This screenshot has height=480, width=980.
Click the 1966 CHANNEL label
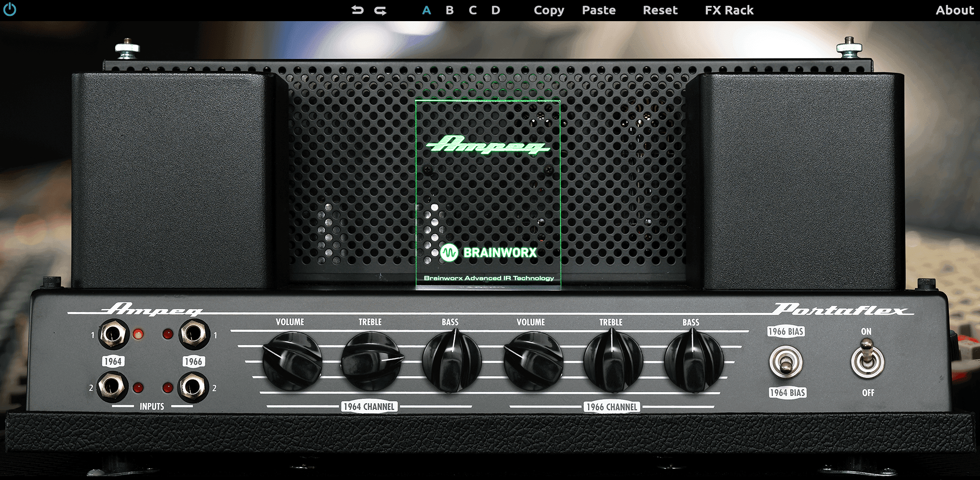612,407
